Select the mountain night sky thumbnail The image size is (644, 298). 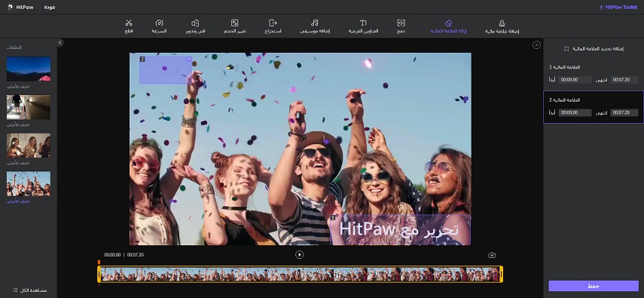click(x=29, y=69)
